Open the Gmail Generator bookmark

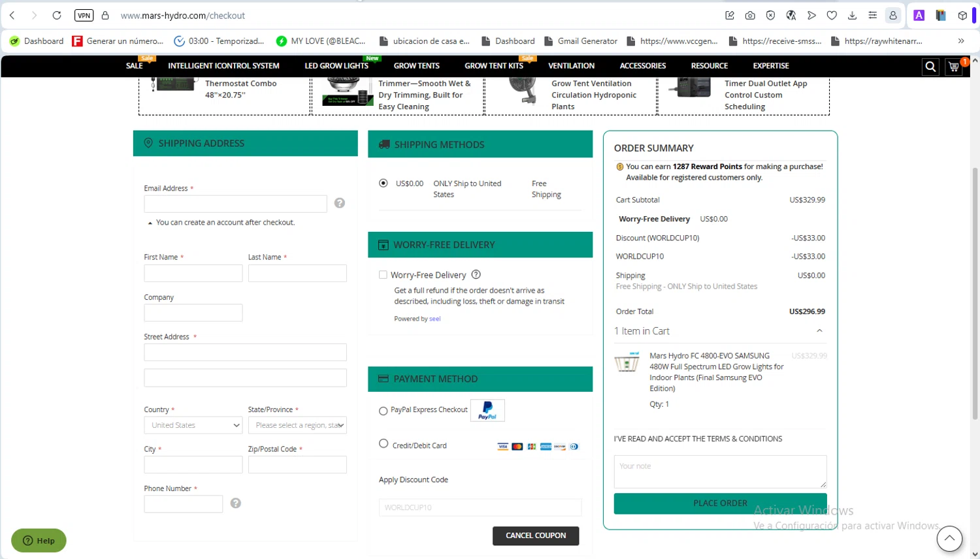[x=581, y=40]
